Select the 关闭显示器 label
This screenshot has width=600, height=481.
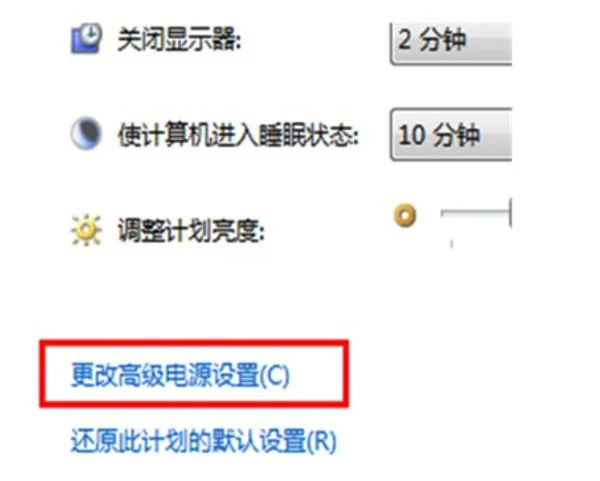tap(179, 39)
